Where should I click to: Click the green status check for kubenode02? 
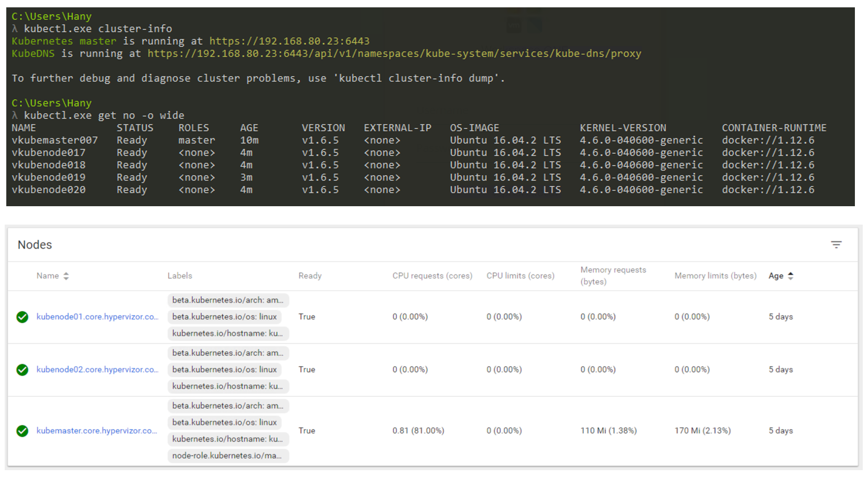(22, 370)
